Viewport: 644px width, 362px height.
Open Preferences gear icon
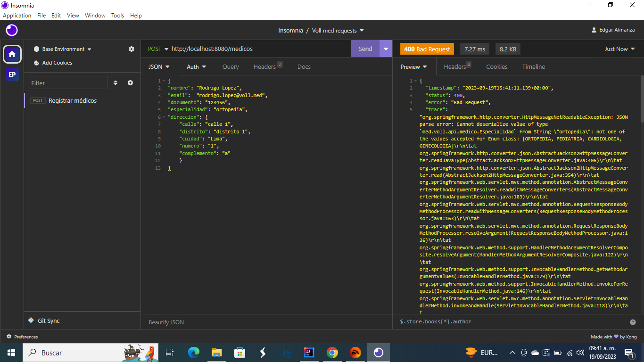click(x=9, y=337)
